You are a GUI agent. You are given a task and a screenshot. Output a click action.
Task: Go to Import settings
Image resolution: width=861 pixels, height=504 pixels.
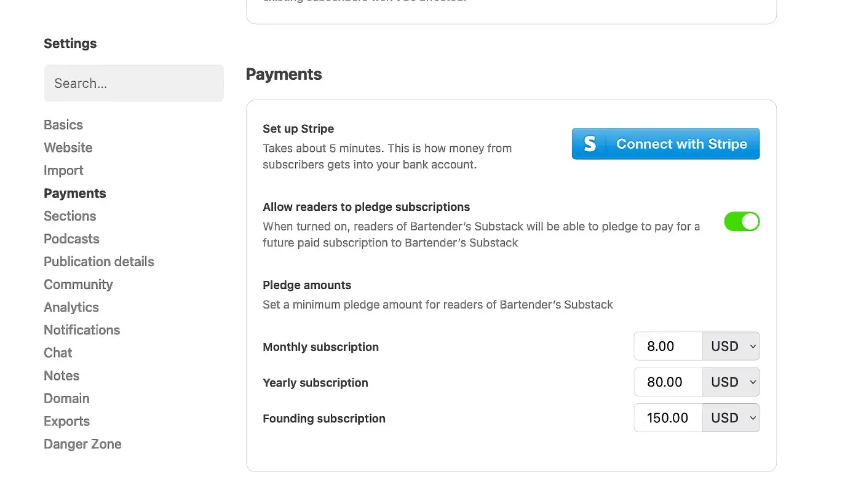(63, 170)
